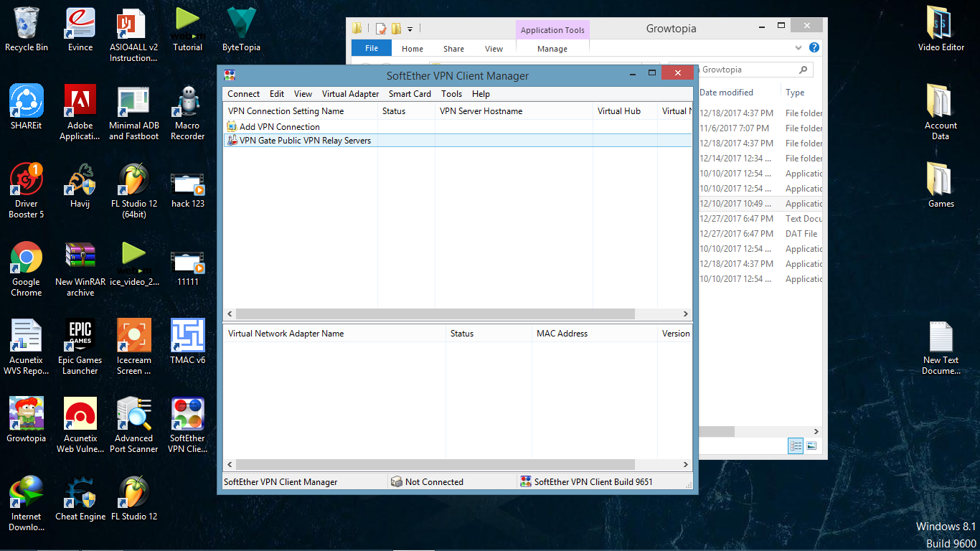Image resolution: width=980 pixels, height=551 pixels.
Task: Open the Tools menu in SoftEther
Action: 451,94
